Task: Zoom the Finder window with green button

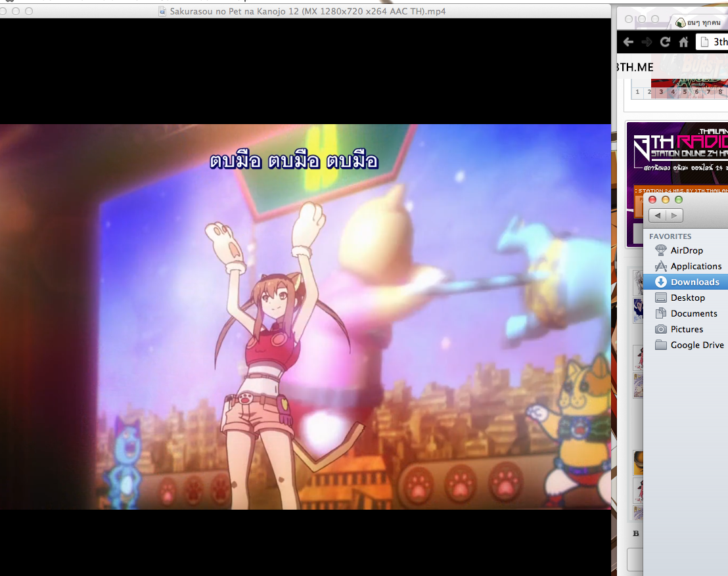Action: pyautogui.click(x=679, y=200)
